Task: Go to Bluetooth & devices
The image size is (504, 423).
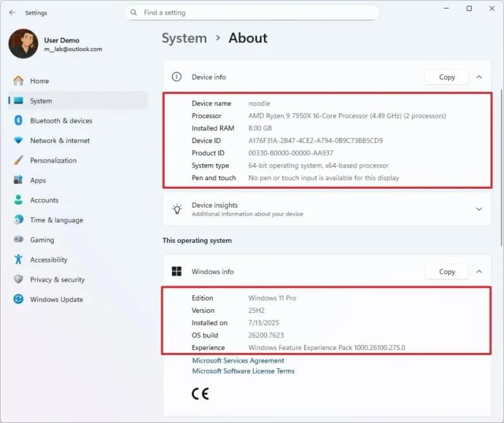Action: pyautogui.click(x=77, y=120)
